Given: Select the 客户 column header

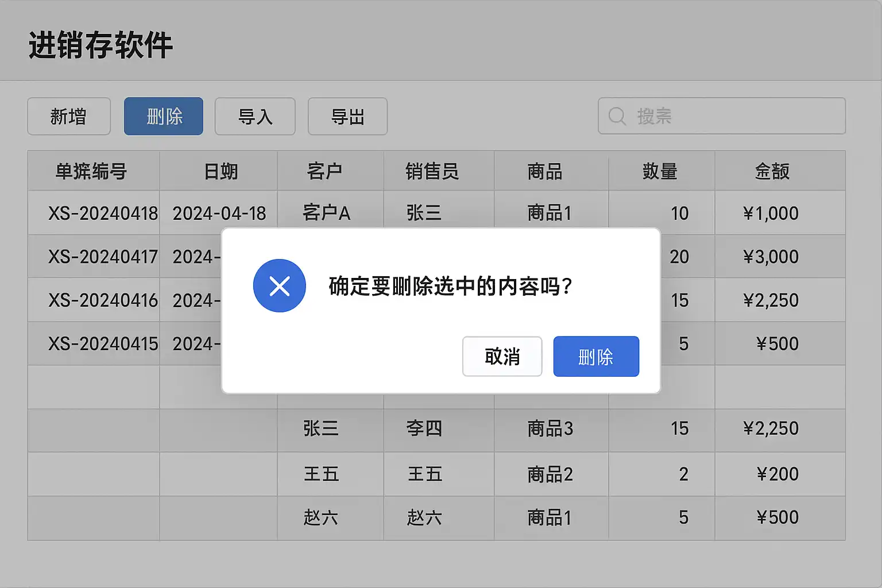Looking at the screenshot, I should pos(324,171).
